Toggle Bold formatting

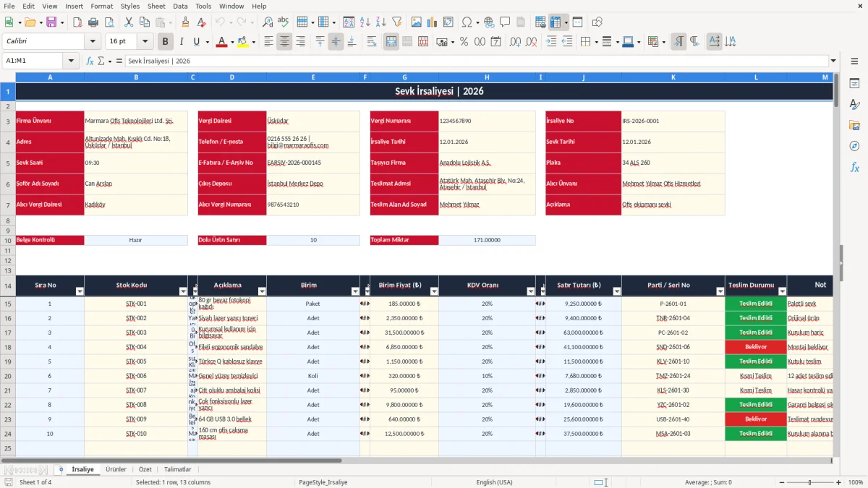(166, 42)
